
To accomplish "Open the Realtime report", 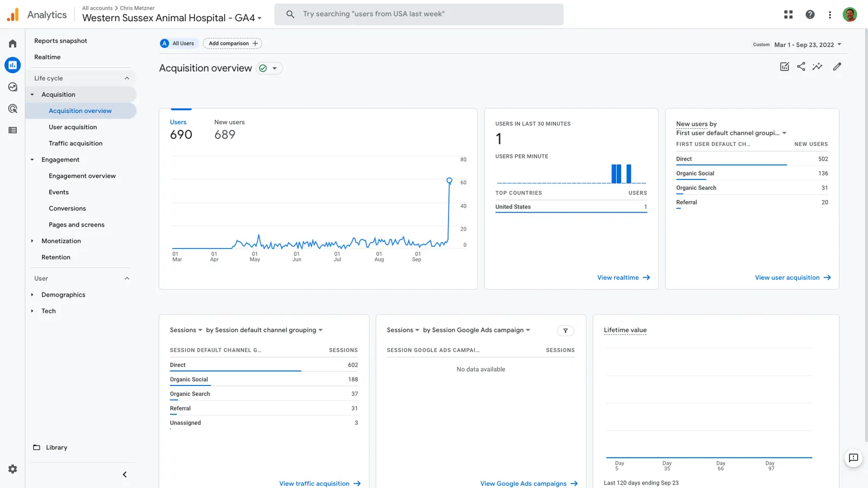I will click(x=47, y=57).
